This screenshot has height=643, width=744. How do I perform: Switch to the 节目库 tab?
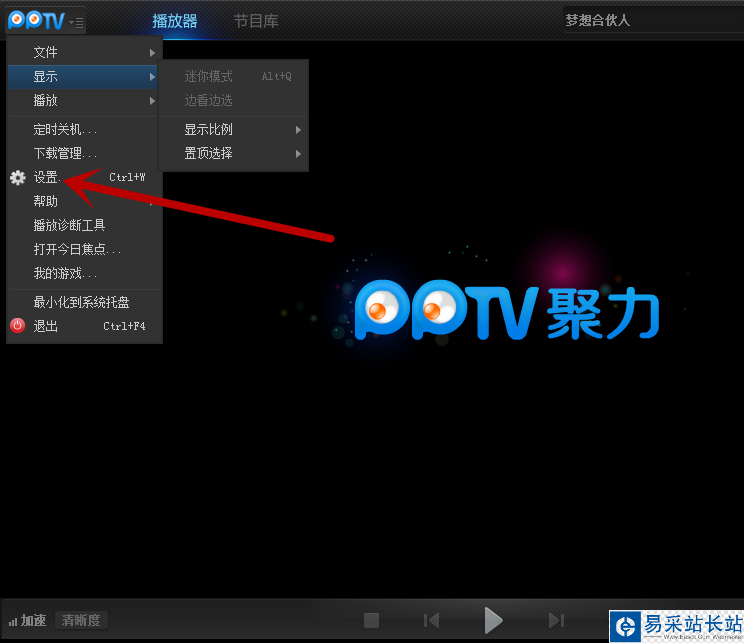(x=256, y=21)
